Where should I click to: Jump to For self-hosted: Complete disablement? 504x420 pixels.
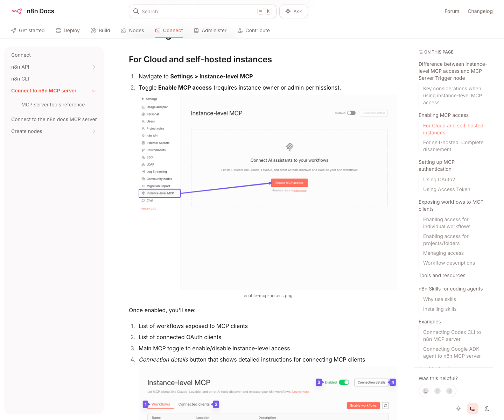[x=453, y=146]
